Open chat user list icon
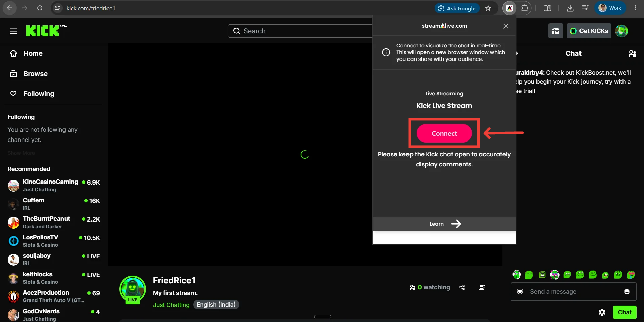The width and height of the screenshot is (644, 322). pyautogui.click(x=633, y=53)
